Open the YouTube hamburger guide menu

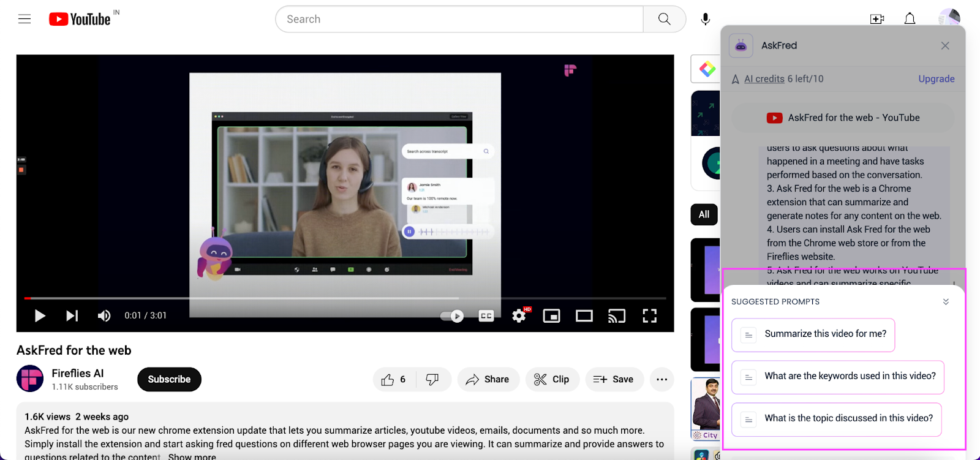(24, 19)
